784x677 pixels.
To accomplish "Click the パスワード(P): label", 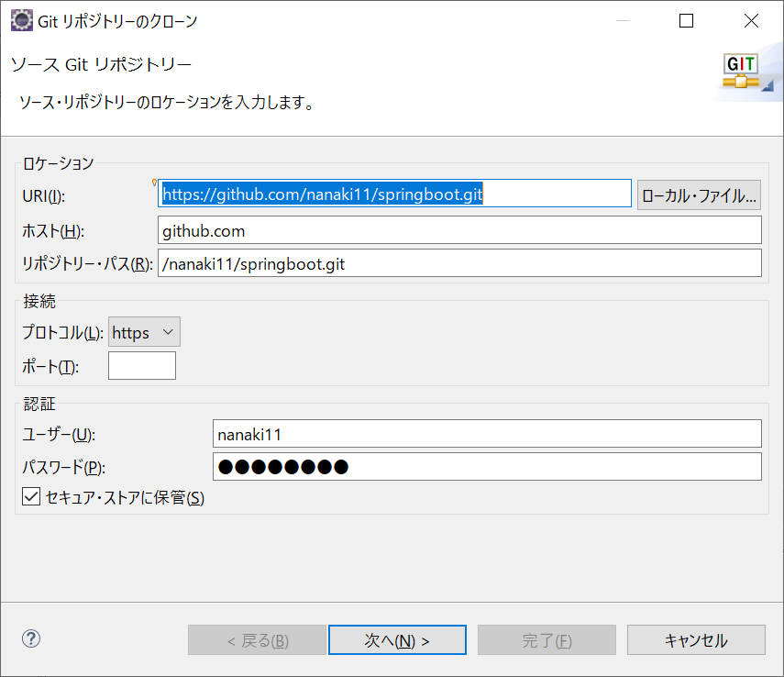I will pyautogui.click(x=63, y=468).
